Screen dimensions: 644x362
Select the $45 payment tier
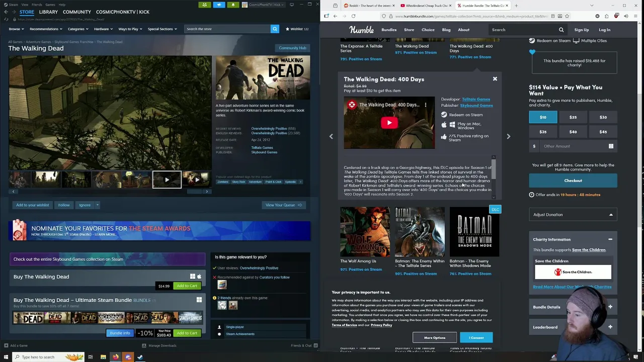pyautogui.click(x=603, y=132)
